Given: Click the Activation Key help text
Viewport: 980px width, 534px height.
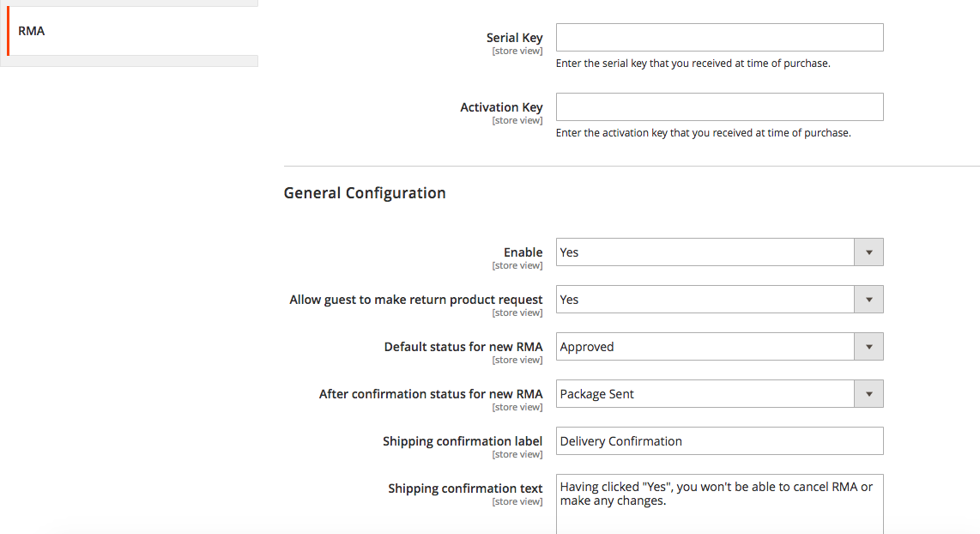Looking at the screenshot, I should point(703,132).
